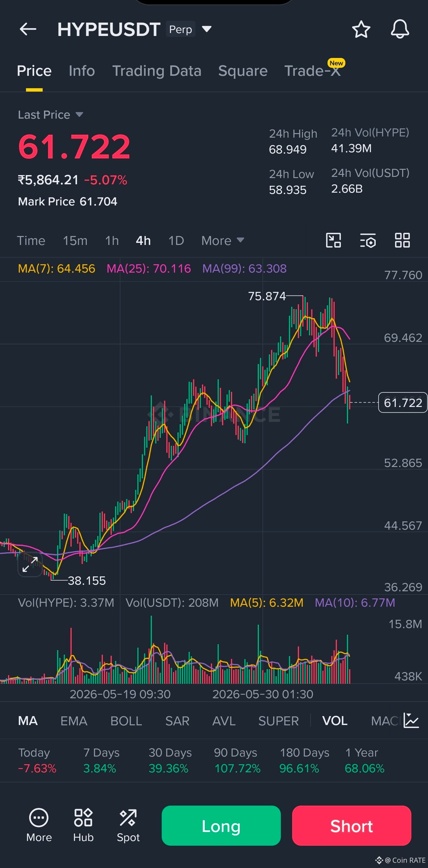This screenshot has width=428, height=868.
Task: Toggle the MA indicator
Action: pos(28,721)
